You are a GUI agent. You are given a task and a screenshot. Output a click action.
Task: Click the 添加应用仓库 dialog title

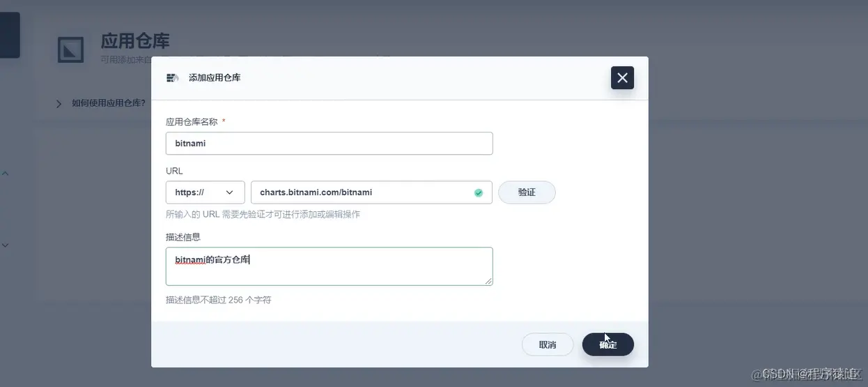click(x=215, y=78)
